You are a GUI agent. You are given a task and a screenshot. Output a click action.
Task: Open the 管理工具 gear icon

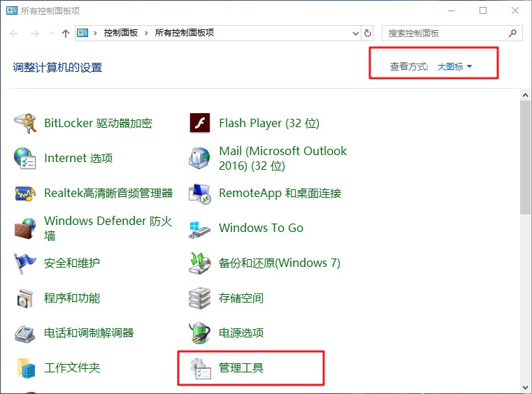pyautogui.click(x=200, y=369)
